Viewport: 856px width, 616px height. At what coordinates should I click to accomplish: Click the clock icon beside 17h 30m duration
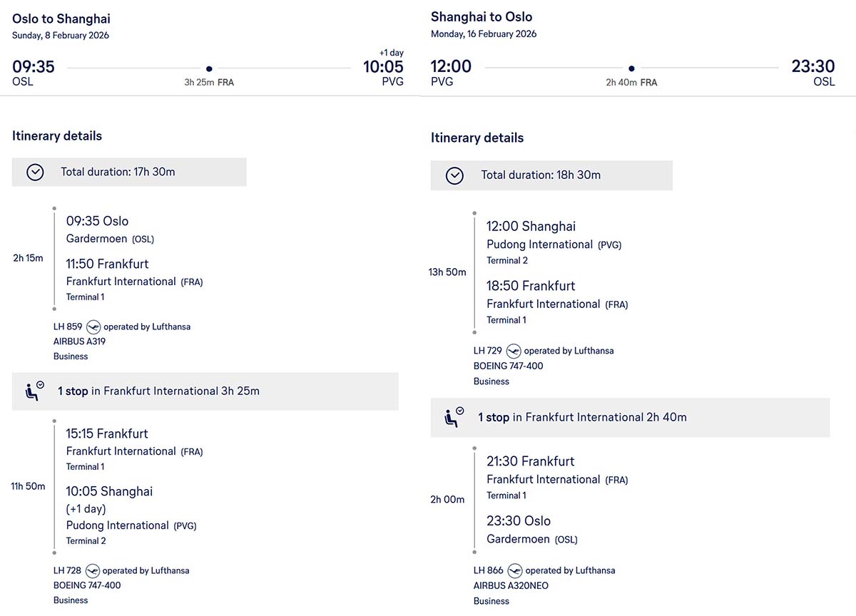(35, 172)
